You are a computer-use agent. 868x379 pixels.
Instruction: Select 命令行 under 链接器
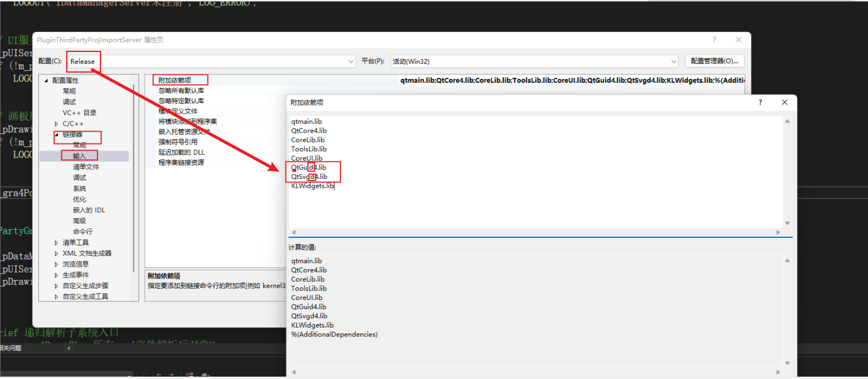(83, 231)
